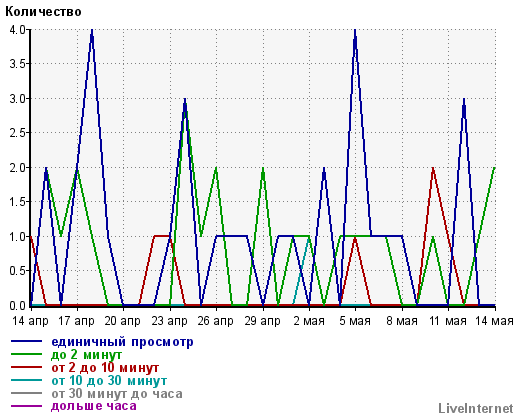
Task: Click the 4.0 value on the vertical axis
Action: pyautogui.click(x=17, y=30)
